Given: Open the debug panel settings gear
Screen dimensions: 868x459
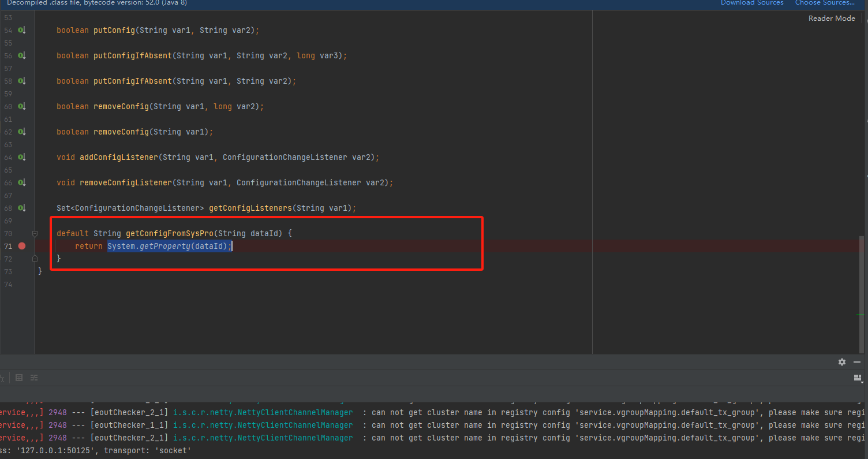Looking at the screenshot, I should point(842,362).
